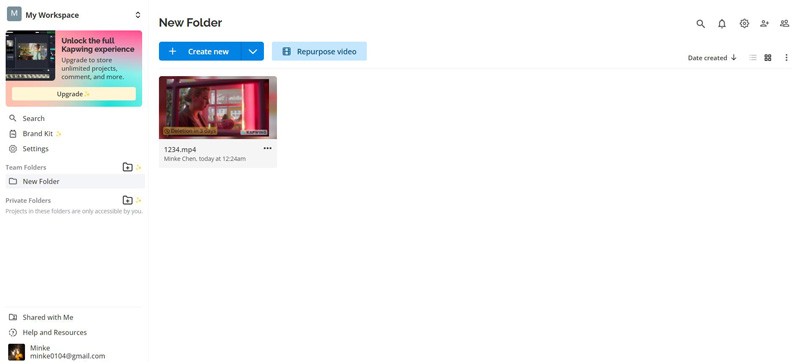Viewport: 800px width, 362px height.
Task: Click the Minke profile avatar
Action: coord(16,352)
